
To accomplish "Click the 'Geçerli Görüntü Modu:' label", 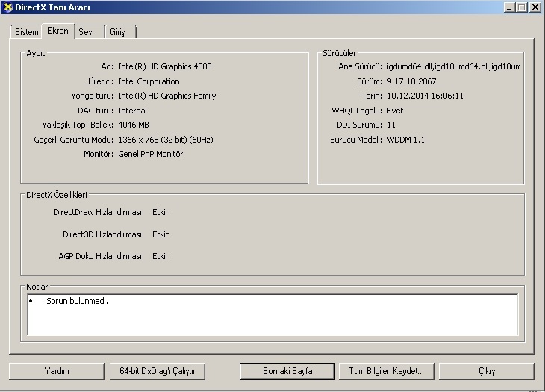I will 73,140.
